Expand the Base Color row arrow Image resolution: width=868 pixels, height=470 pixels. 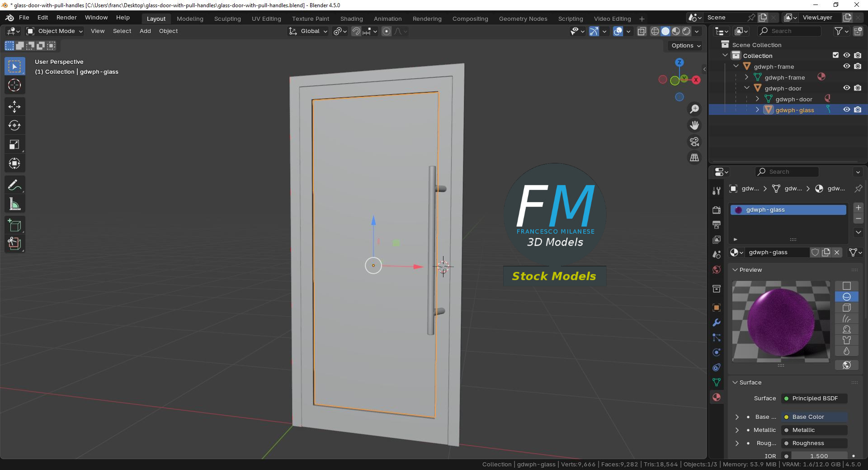[x=737, y=417]
